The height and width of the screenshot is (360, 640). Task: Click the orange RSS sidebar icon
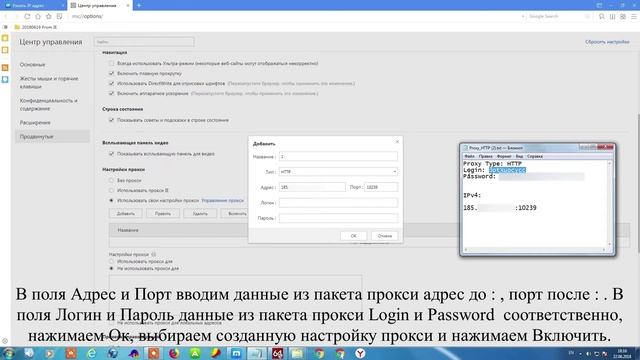[5, 67]
